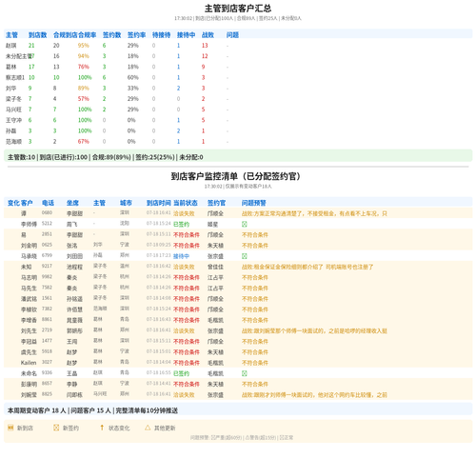Click the 其他更新 triangle legend icon
Image resolution: width=476 pixels, height=459 pixels.
[148, 428]
